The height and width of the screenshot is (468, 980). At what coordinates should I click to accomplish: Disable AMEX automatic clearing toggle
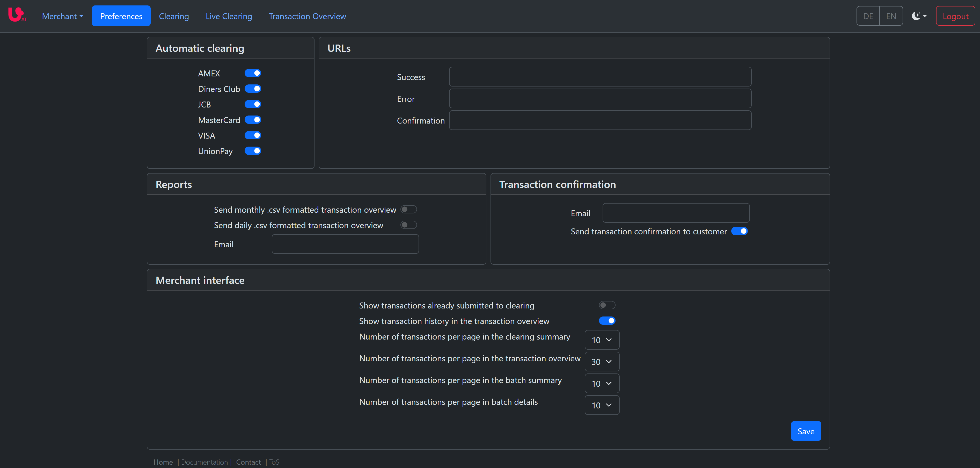[253, 73]
